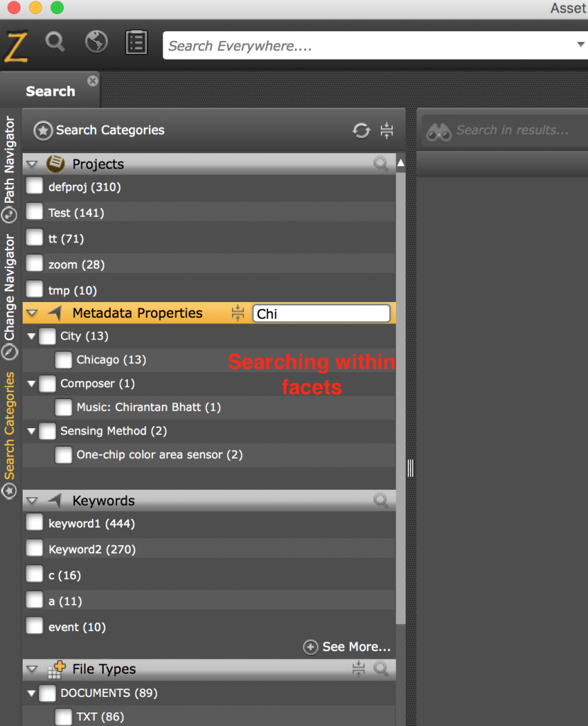This screenshot has height=726, width=588.
Task: Close the Search tab
Action: (x=92, y=81)
